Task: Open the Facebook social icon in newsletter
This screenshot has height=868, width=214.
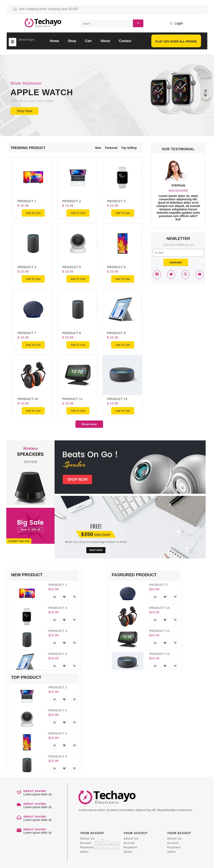Action: [x=157, y=274]
